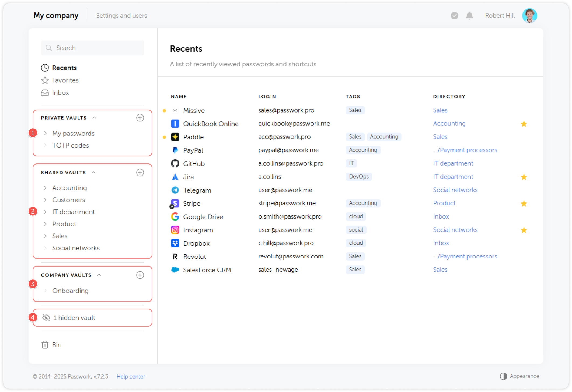Switch to Favorites in the sidebar

coord(65,80)
